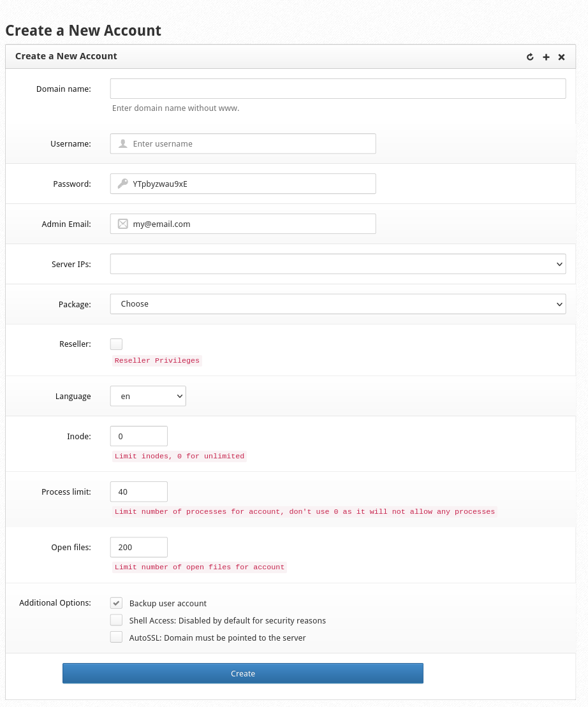Click inside the Inode limit field
This screenshot has height=707, width=588.
click(138, 436)
